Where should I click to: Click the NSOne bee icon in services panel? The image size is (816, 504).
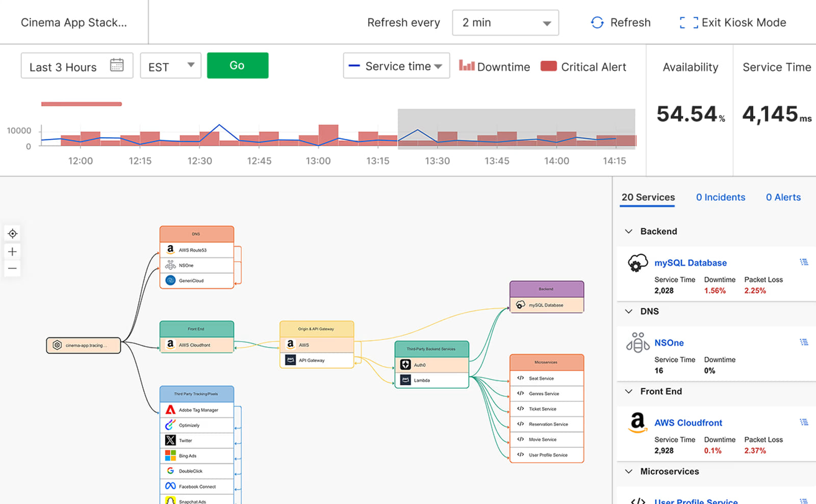(637, 342)
